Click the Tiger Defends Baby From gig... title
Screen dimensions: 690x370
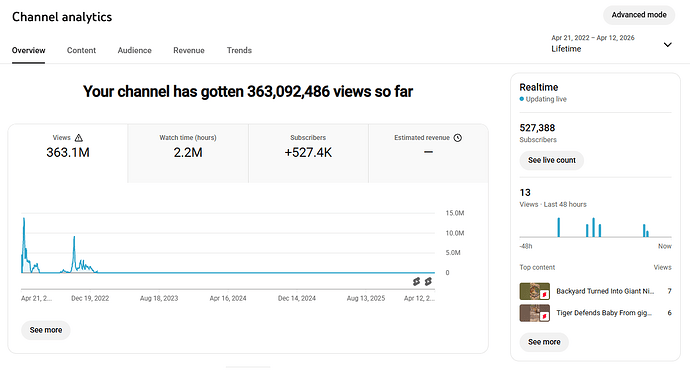coord(604,313)
